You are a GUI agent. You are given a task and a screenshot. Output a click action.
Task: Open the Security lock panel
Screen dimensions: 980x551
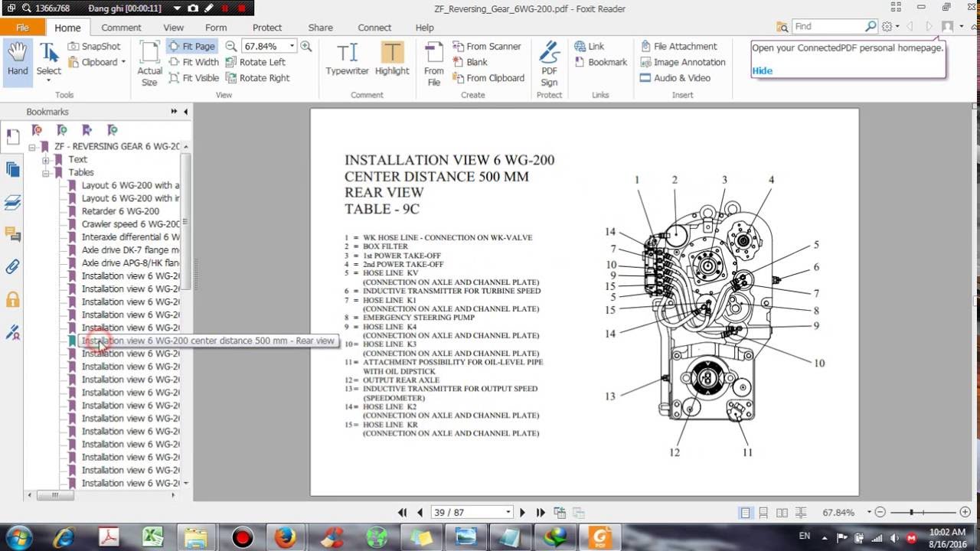click(x=12, y=299)
